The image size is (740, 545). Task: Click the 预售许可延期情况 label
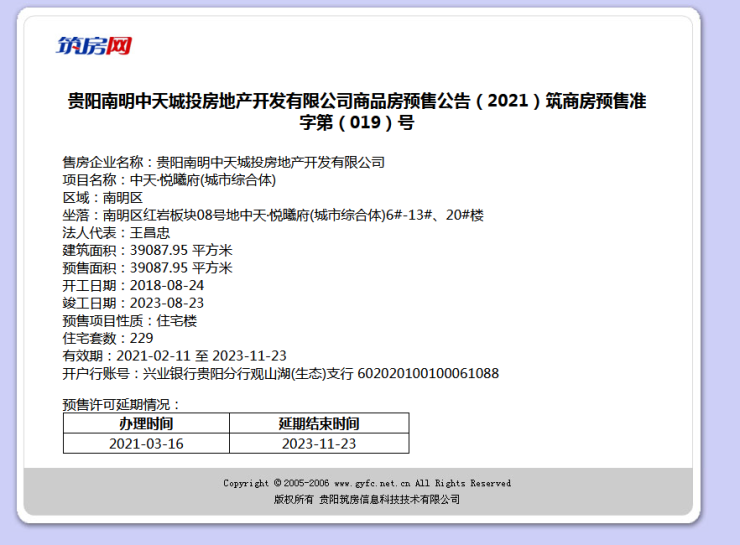coord(121,404)
